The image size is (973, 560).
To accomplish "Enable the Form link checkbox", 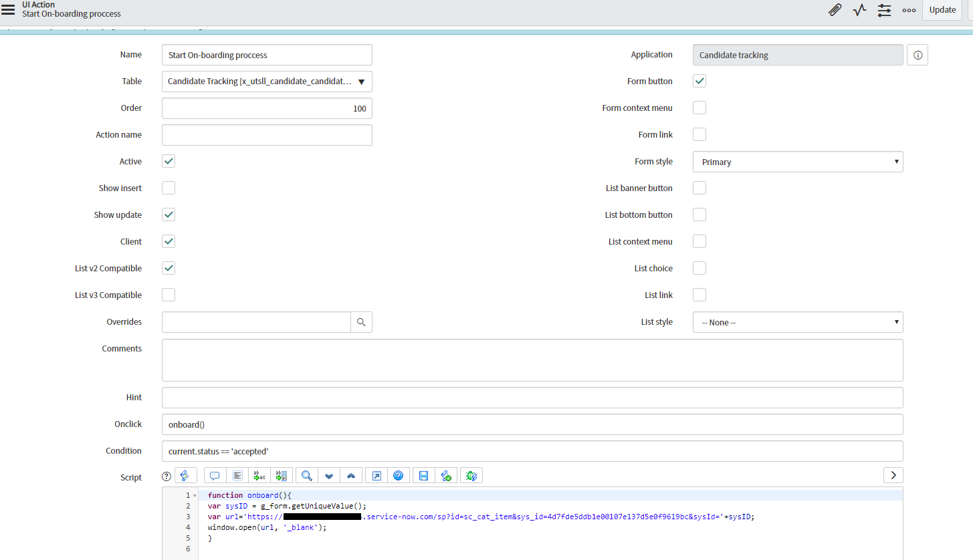I will pyautogui.click(x=699, y=134).
